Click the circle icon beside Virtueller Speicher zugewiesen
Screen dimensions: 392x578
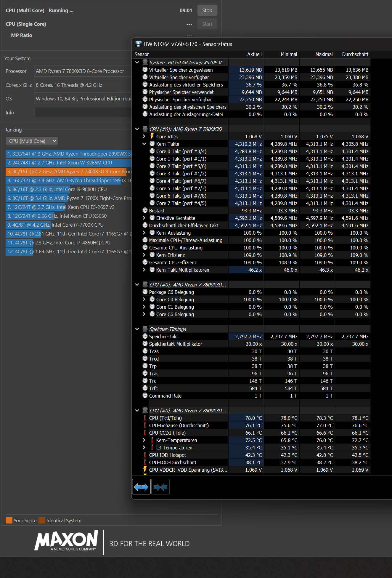point(145,70)
